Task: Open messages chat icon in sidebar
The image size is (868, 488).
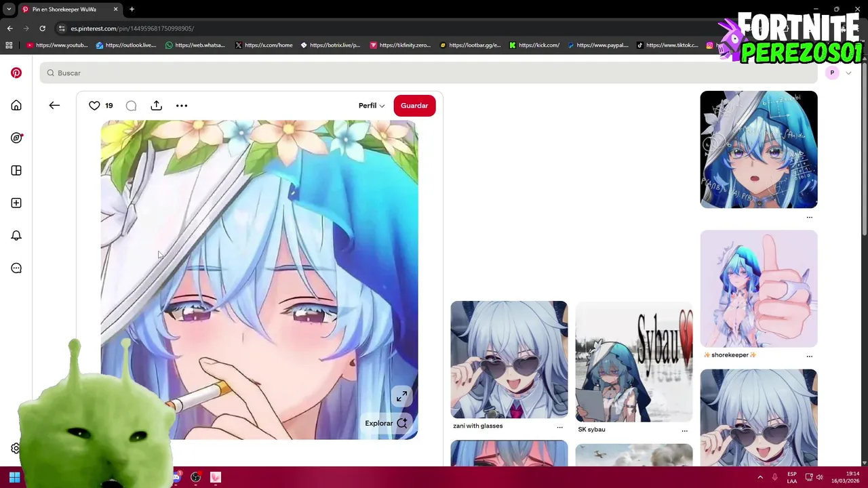Action: (x=16, y=268)
